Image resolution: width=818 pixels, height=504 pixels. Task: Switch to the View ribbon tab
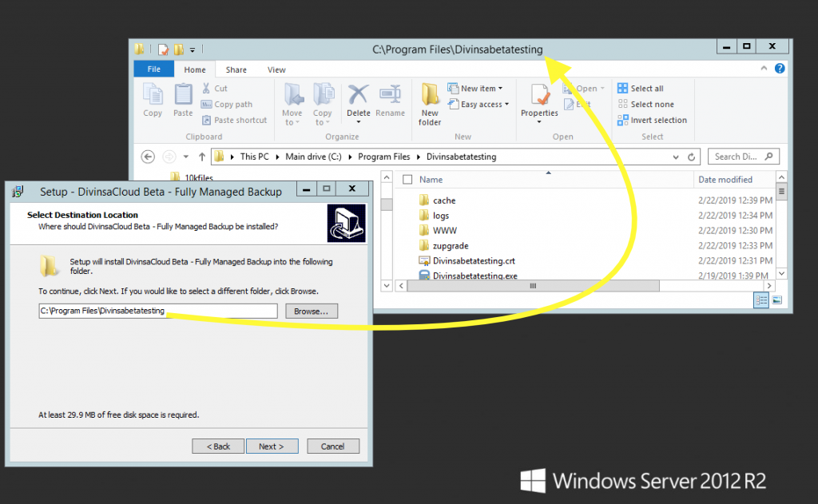coord(276,69)
